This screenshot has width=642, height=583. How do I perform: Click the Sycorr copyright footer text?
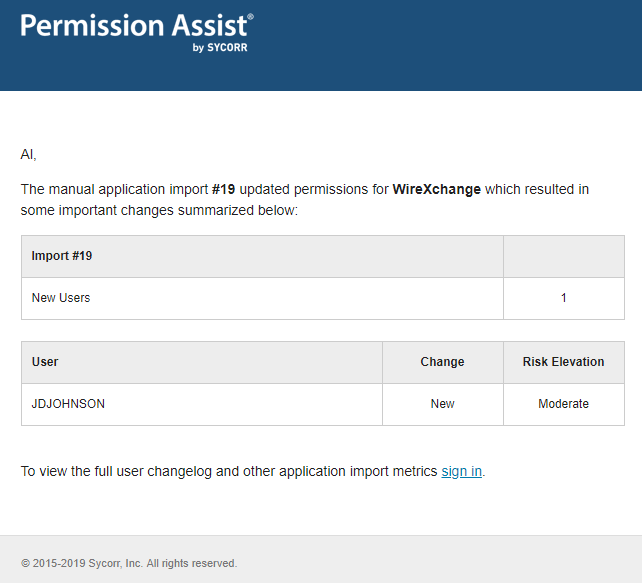coord(129,563)
